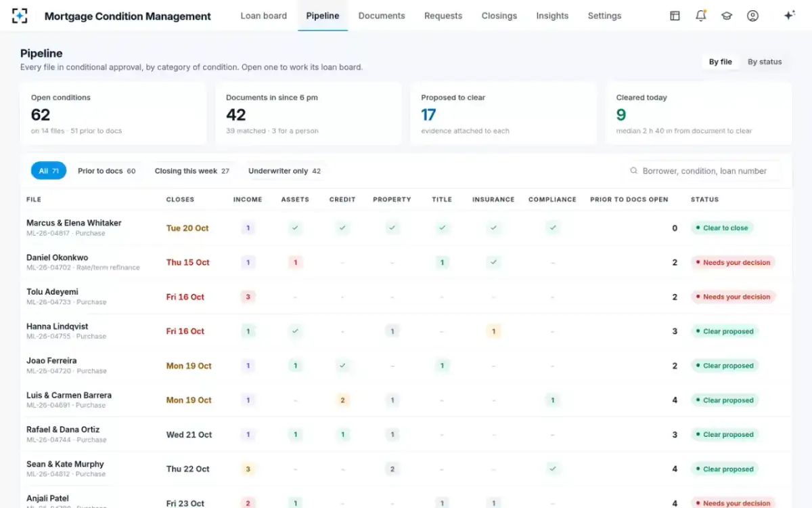Open the user account profile icon
This screenshot has width=812, height=508.
point(752,16)
